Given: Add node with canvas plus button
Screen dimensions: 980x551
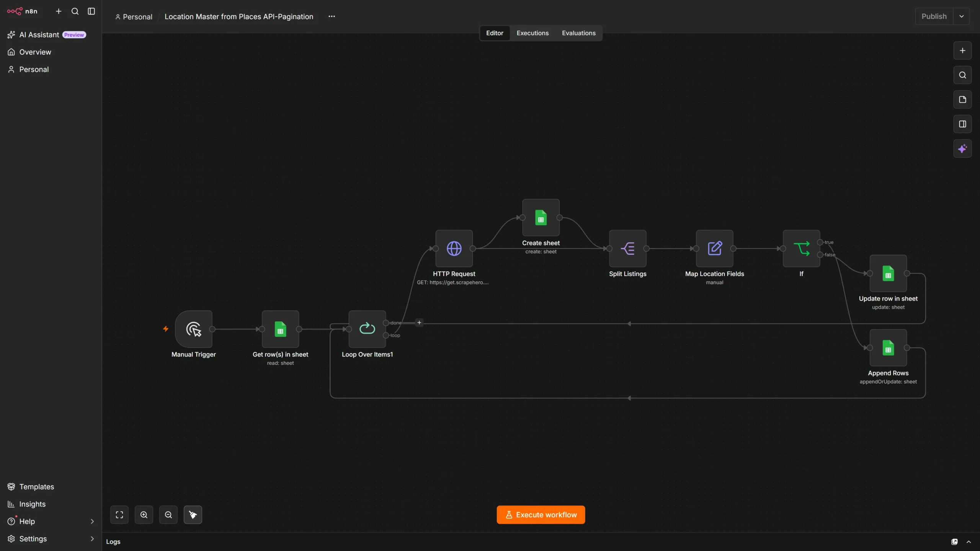Looking at the screenshot, I should 962,51.
